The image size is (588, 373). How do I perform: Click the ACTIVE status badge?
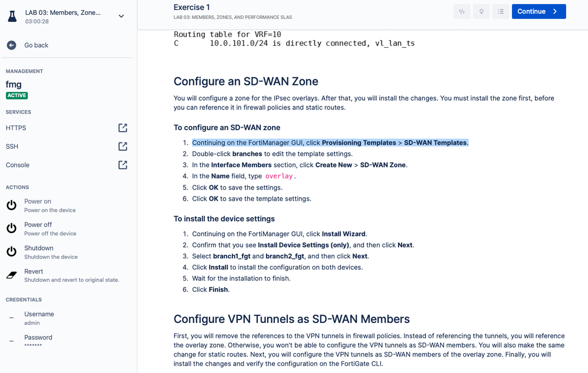coord(17,95)
